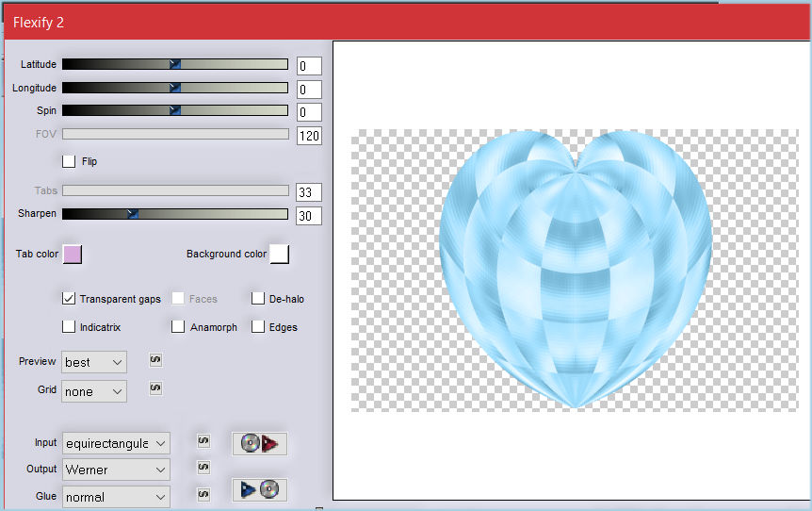The image size is (812, 511).
Task: Click the reset icon beside Glue dropdown
Action: (x=203, y=494)
